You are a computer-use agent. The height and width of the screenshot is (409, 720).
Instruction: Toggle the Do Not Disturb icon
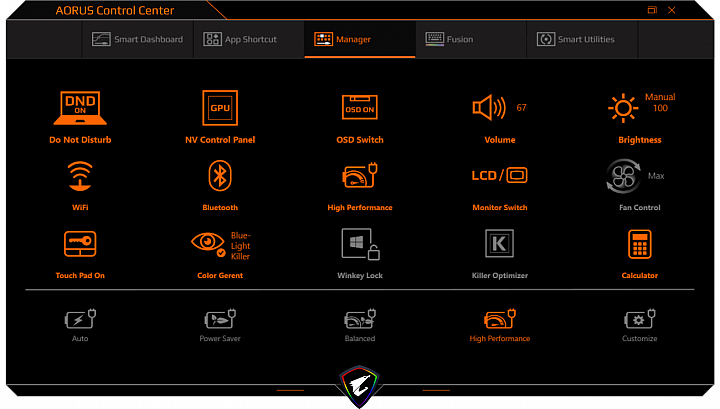point(80,108)
